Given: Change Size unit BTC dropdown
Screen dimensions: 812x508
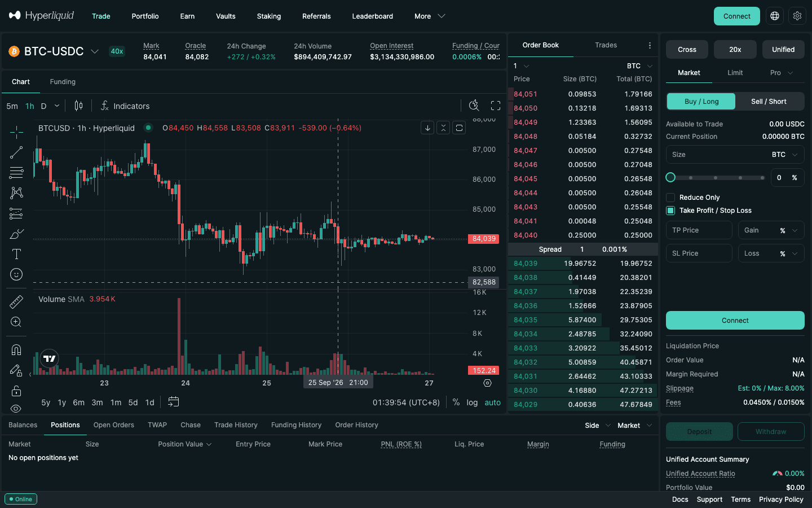Looking at the screenshot, I should click(785, 155).
